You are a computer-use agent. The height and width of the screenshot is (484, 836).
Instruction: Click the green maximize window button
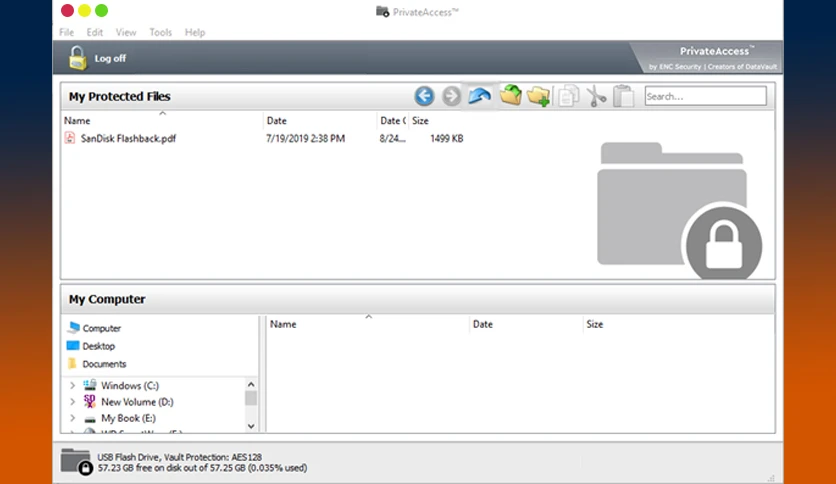[101, 10]
